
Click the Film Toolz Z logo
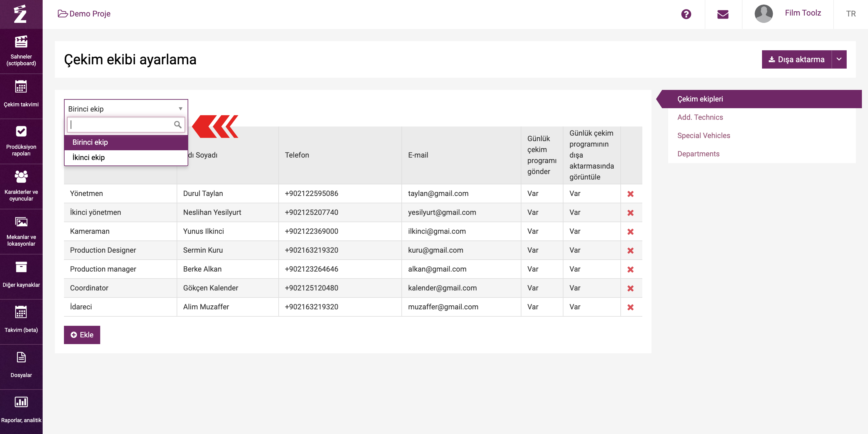coord(20,14)
